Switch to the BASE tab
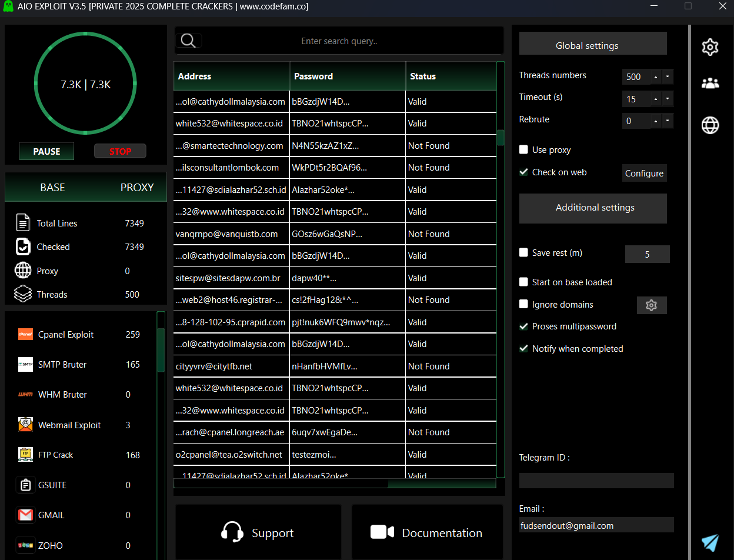Screen dimensions: 734x560 pyautogui.click(x=52, y=187)
